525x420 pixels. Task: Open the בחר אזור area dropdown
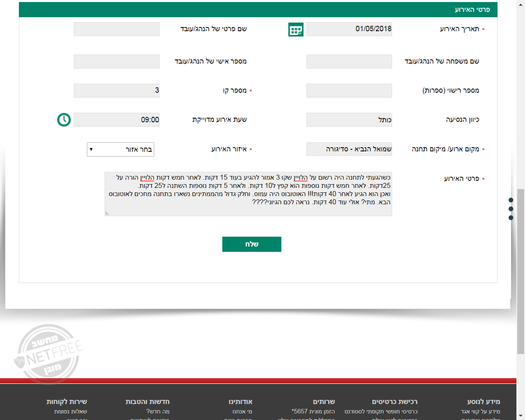point(121,149)
